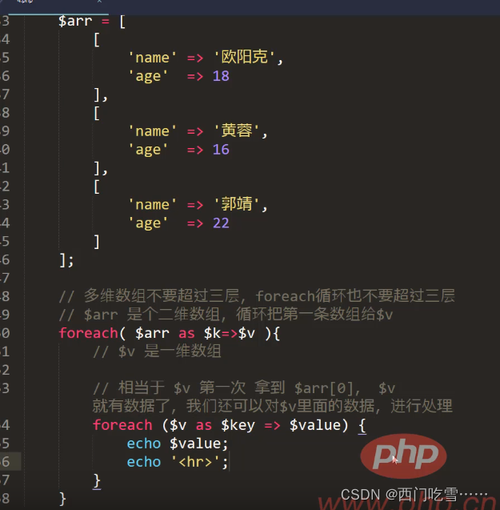Click $value in the inner foreach header

315,425
